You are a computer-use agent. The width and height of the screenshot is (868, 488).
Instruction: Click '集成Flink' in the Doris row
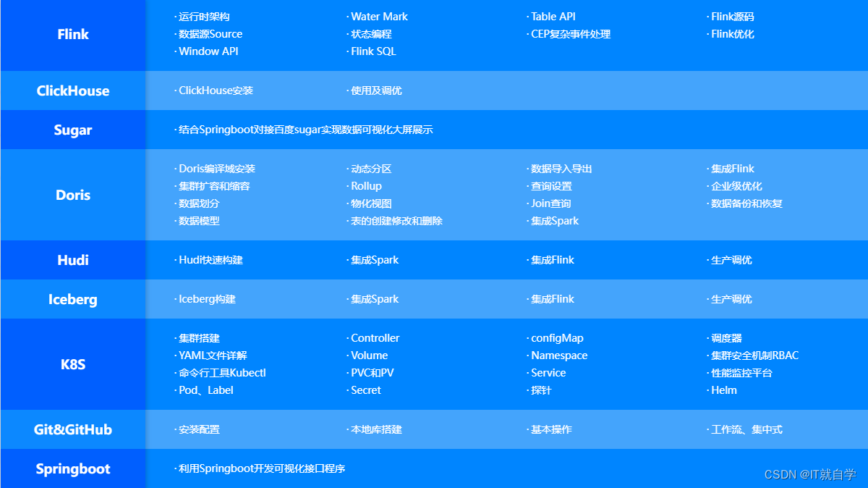click(733, 169)
